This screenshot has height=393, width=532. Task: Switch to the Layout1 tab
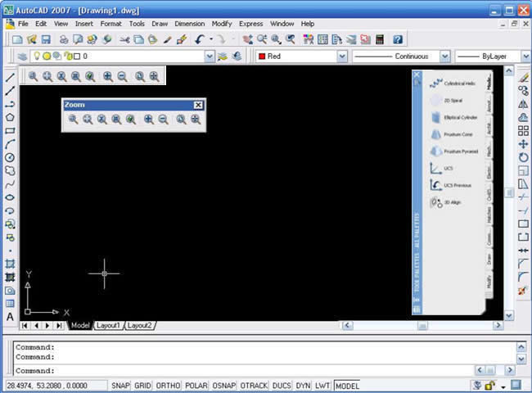(108, 326)
